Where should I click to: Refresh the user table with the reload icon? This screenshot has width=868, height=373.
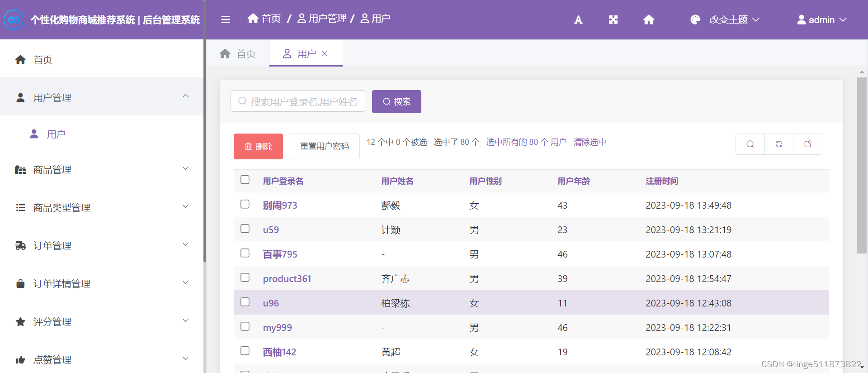pyautogui.click(x=779, y=144)
